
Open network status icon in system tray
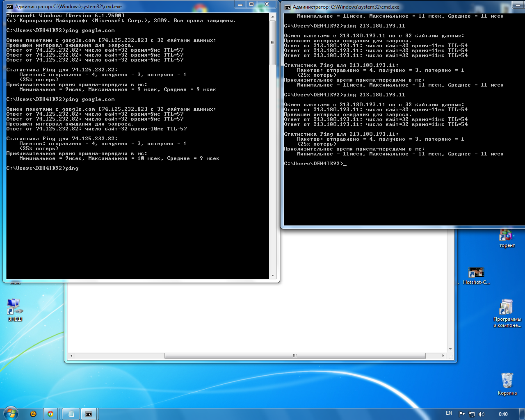(472, 414)
